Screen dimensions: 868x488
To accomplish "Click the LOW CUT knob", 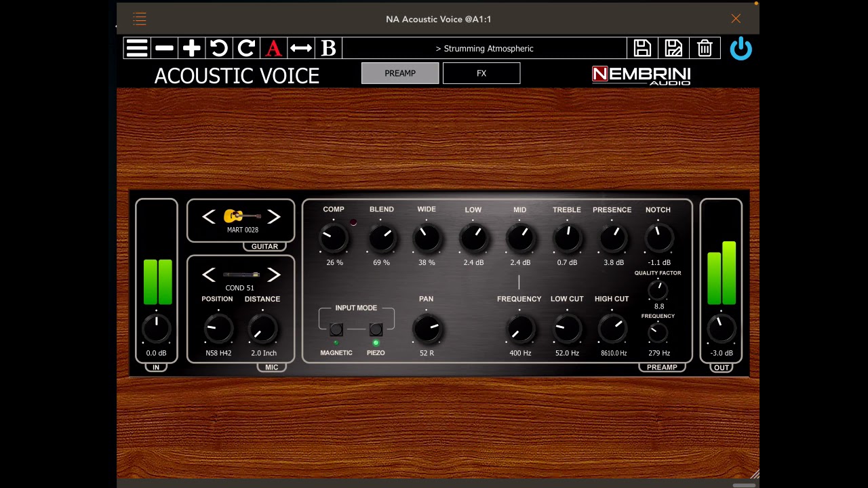I will click(x=567, y=329).
